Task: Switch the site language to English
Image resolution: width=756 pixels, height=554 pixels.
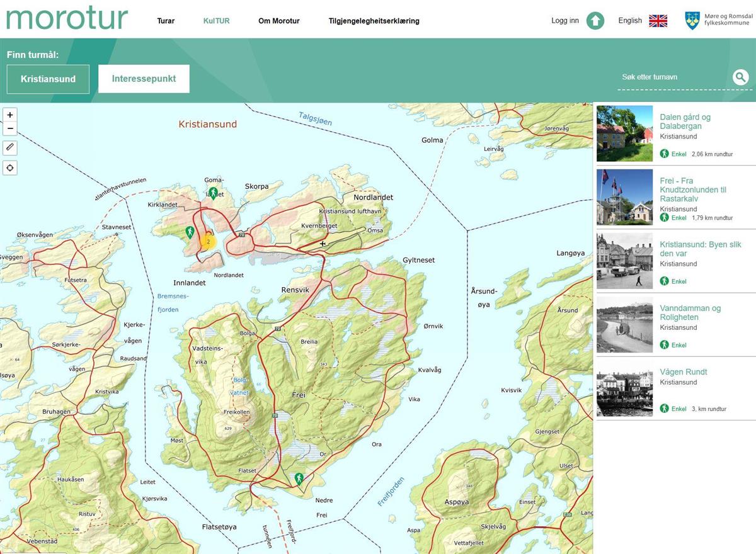Action: (630, 21)
